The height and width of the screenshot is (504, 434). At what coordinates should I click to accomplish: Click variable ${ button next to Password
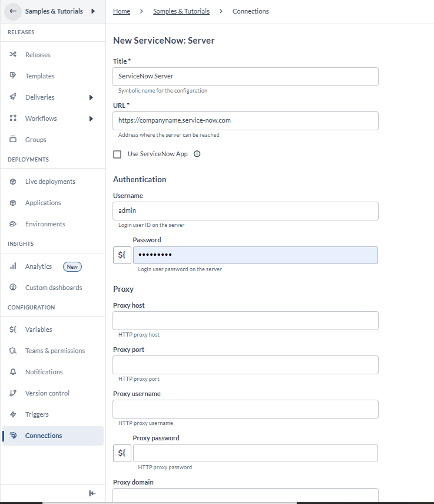pos(122,255)
